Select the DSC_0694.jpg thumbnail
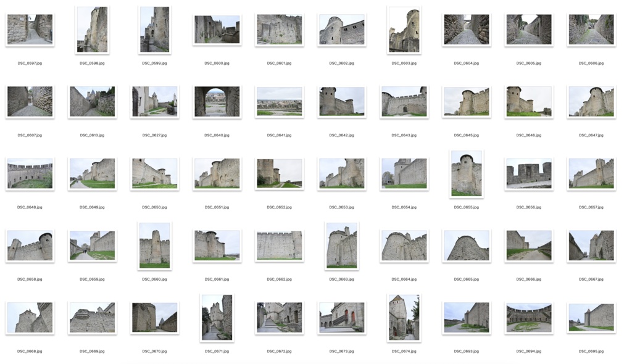 pos(529,318)
